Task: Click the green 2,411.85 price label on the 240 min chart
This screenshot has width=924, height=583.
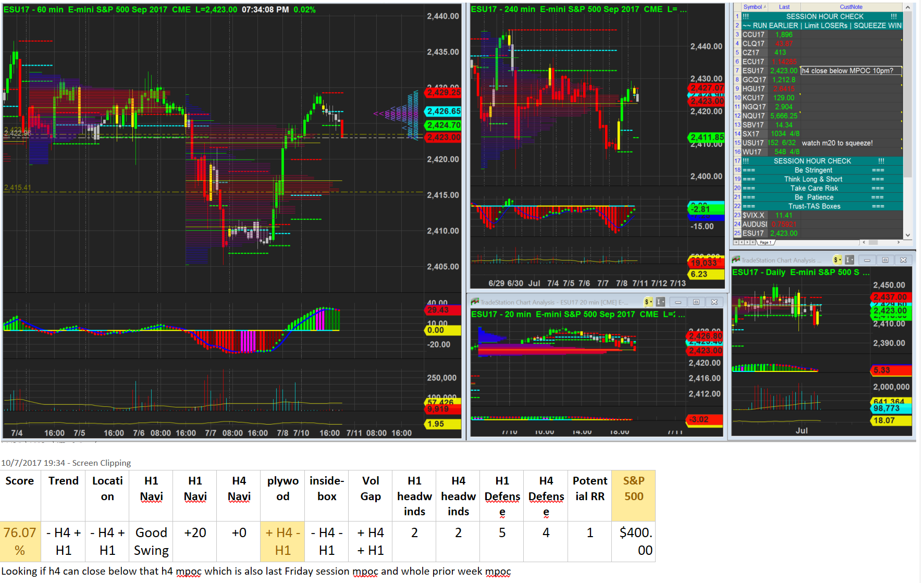Action: tap(707, 138)
